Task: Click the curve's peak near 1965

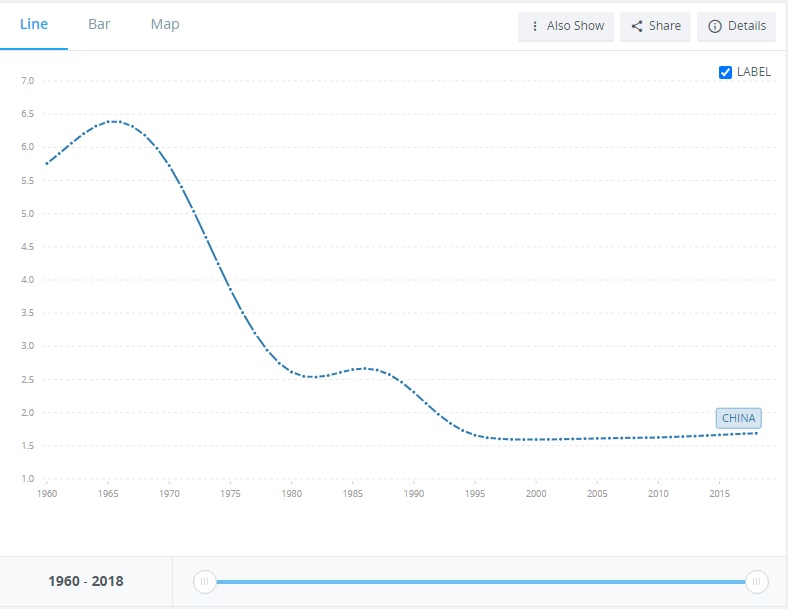Action: pyautogui.click(x=114, y=121)
